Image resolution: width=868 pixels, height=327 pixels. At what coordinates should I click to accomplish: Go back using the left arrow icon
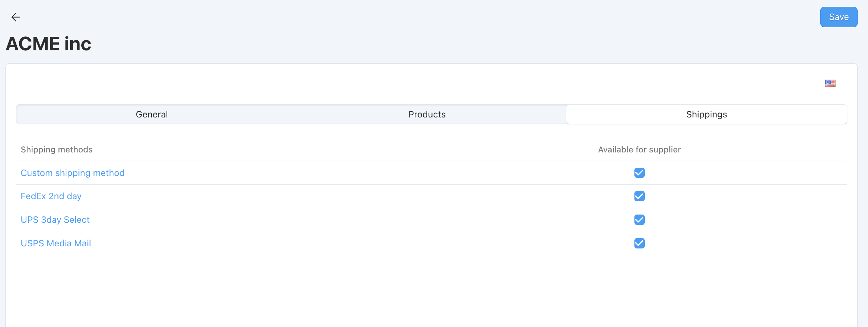click(15, 17)
